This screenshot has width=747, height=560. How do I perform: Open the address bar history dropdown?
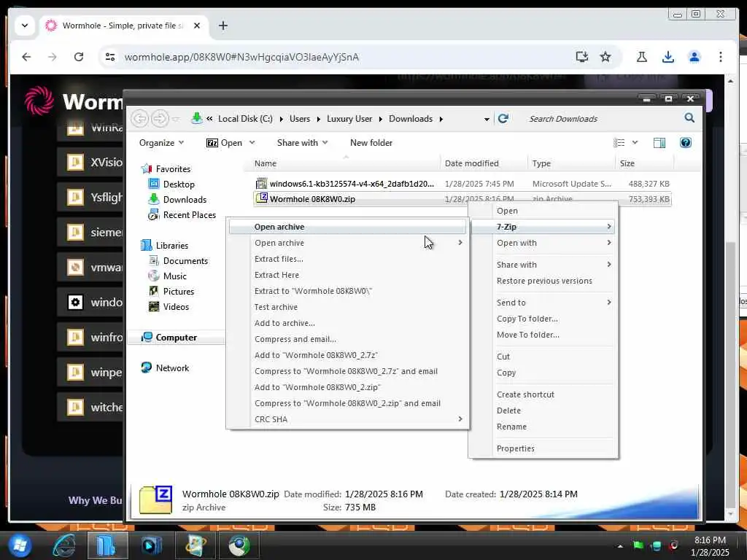(487, 119)
